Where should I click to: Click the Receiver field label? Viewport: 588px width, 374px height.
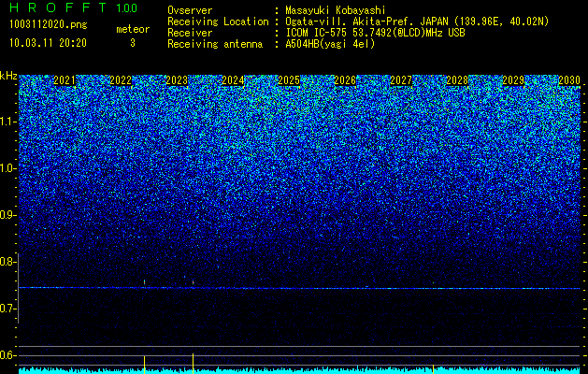pyautogui.click(x=190, y=33)
